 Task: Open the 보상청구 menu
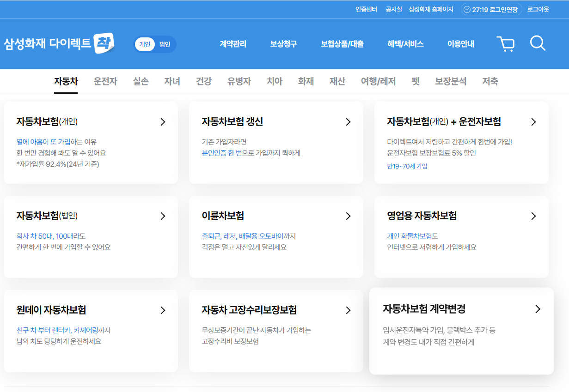click(283, 44)
